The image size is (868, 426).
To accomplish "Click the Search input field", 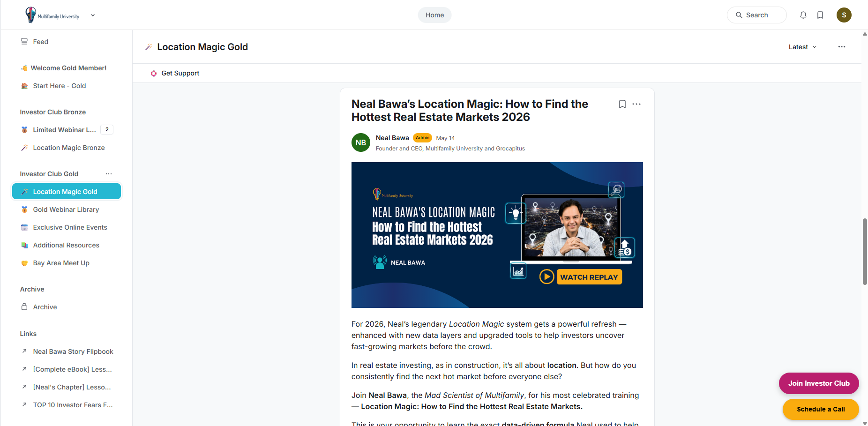I will (757, 15).
